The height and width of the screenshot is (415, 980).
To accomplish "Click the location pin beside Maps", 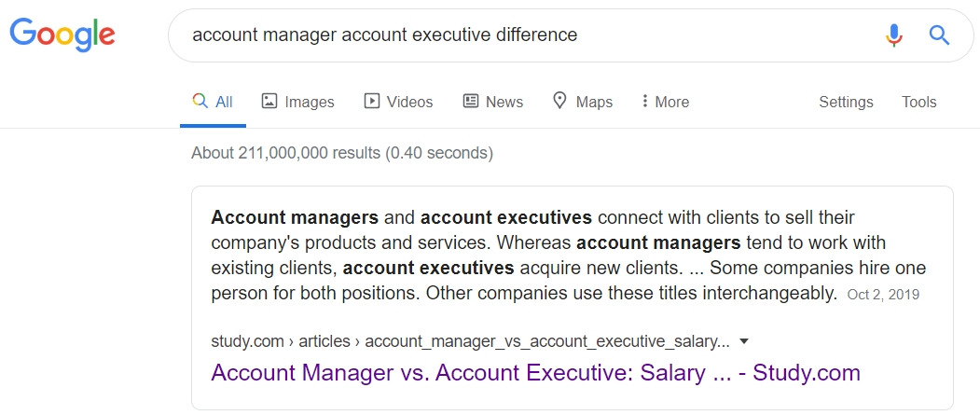I will pyautogui.click(x=559, y=101).
